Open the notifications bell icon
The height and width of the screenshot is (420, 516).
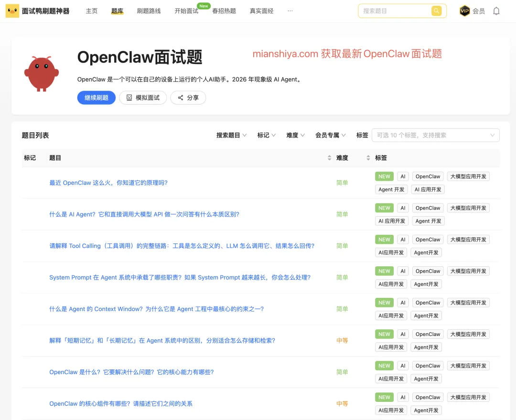click(x=496, y=11)
